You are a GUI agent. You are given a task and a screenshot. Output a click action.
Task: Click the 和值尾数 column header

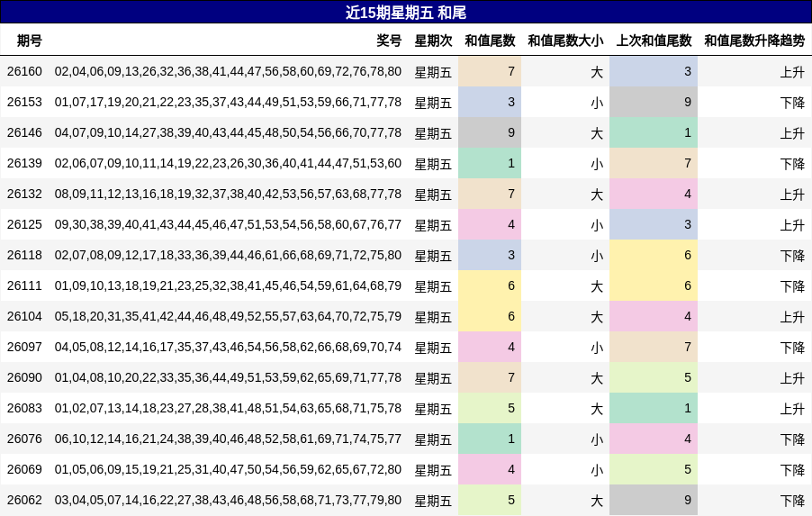tap(490, 41)
